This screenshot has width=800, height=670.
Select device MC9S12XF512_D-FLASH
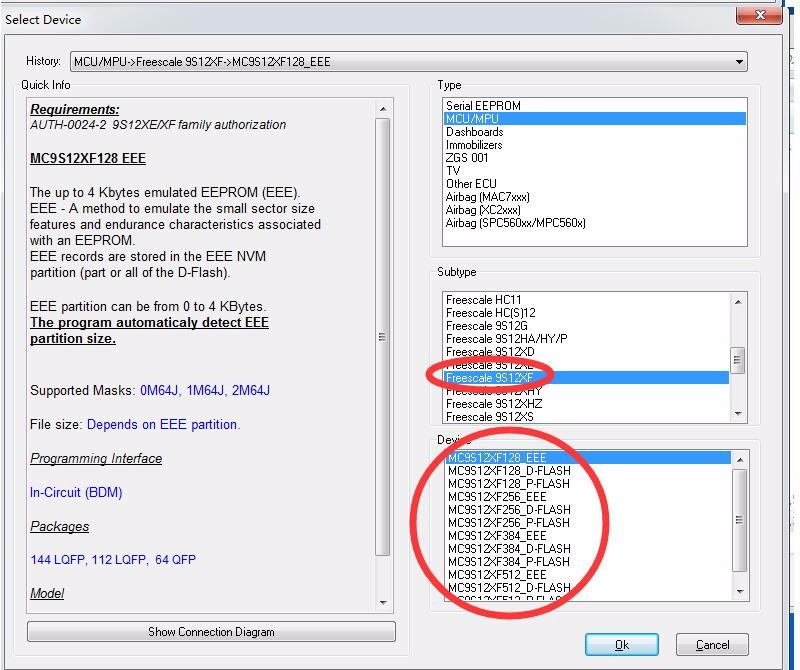click(x=588, y=588)
